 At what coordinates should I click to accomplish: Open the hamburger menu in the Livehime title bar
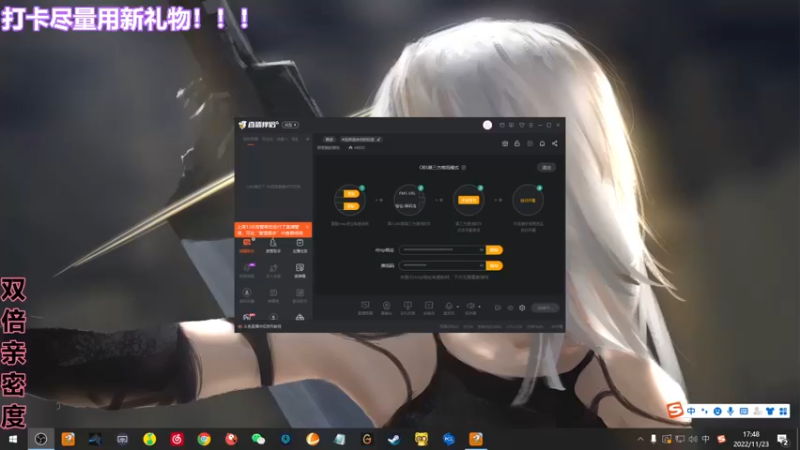(x=531, y=125)
